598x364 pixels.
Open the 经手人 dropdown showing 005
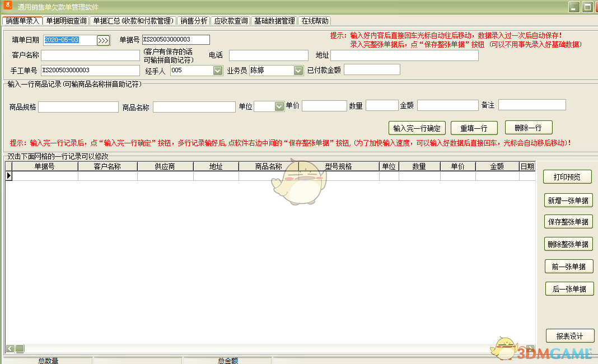(218, 71)
